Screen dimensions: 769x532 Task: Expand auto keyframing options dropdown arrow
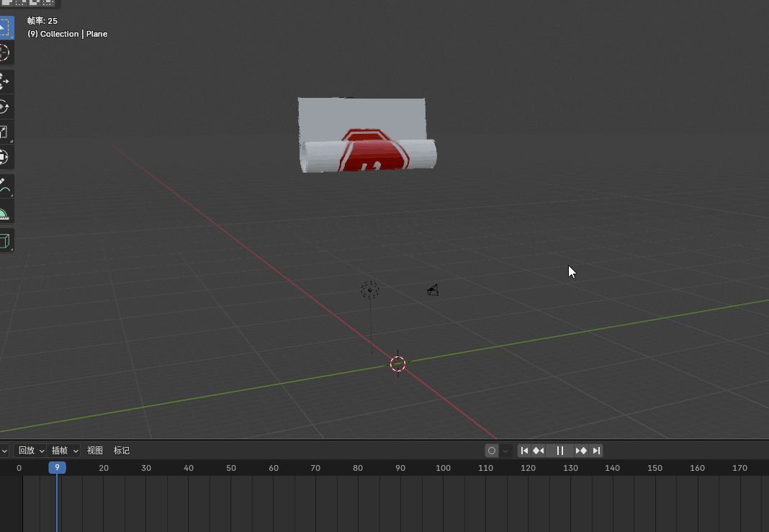point(505,451)
